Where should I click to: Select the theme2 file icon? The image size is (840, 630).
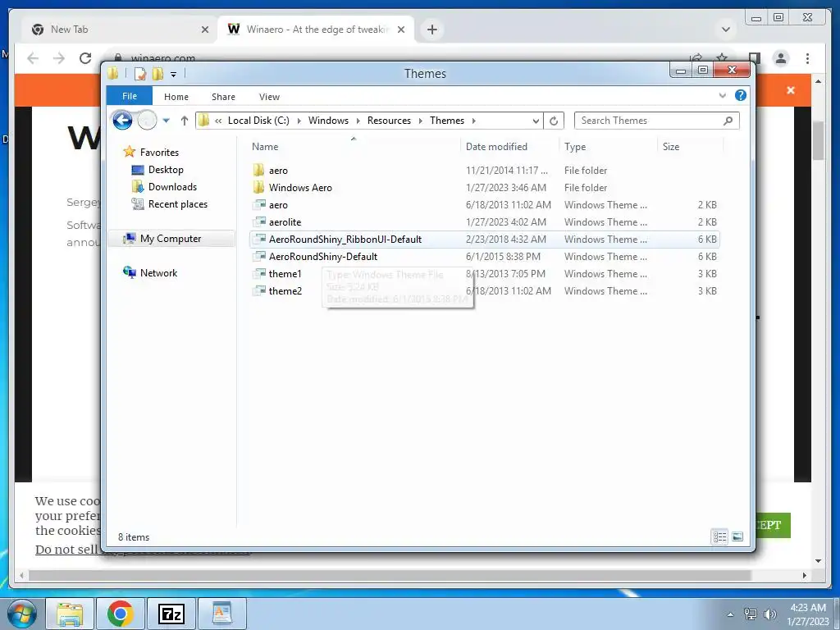pyautogui.click(x=259, y=290)
